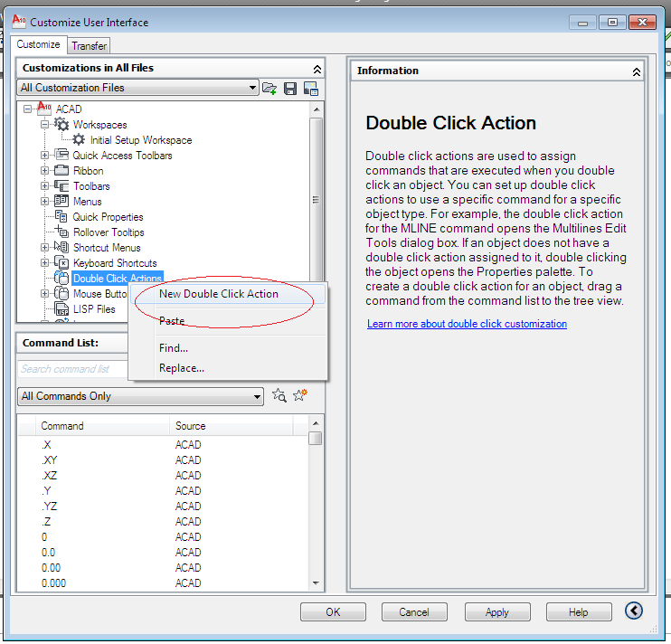Save all customization files with floppy icon
The image size is (671, 644).
(x=290, y=89)
